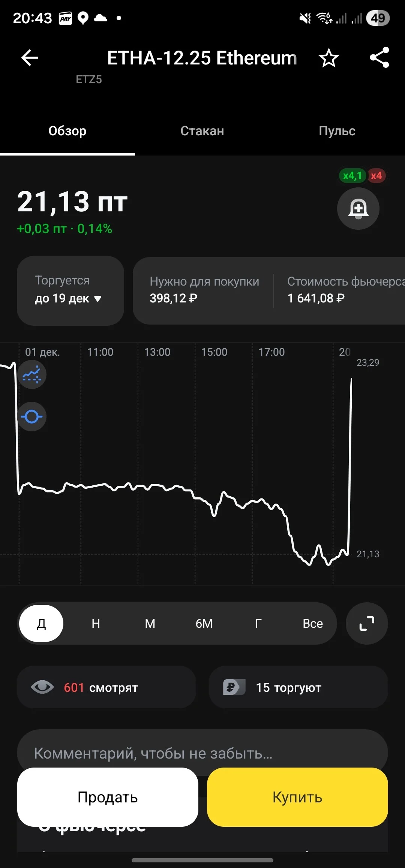Open chart indicators icon
Viewport: 405px width, 868px height.
tap(31, 374)
